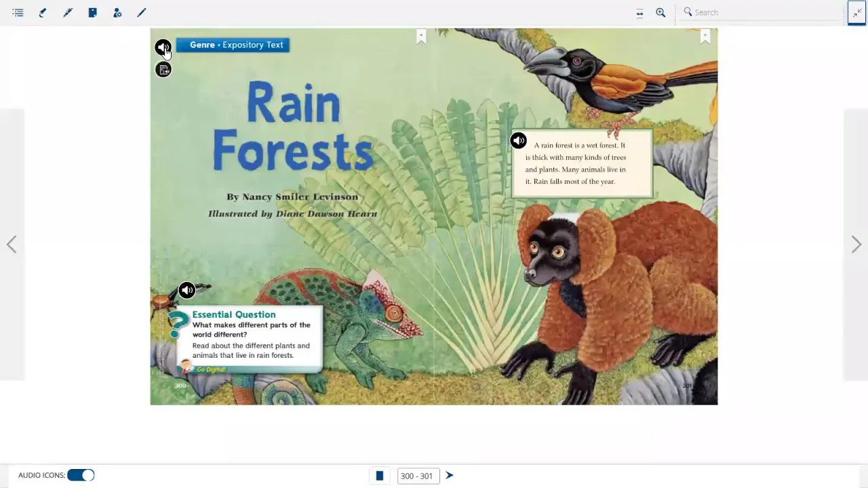Click the Go Digital! link
868x488 pixels.
click(211, 369)
